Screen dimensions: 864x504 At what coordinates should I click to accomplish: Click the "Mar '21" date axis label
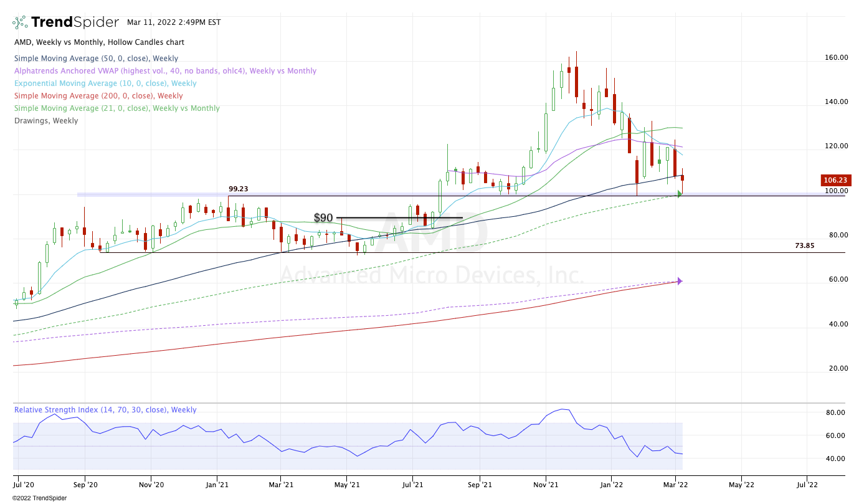281,483
